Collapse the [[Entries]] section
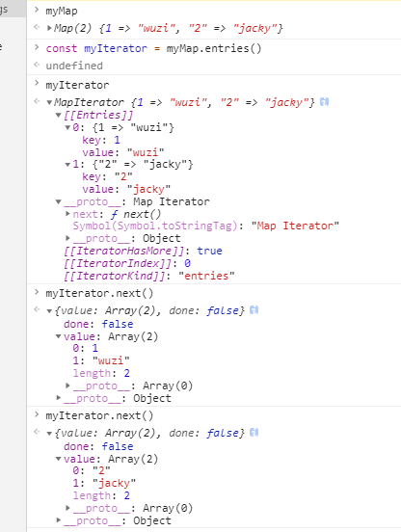 (x=59, y=115)
